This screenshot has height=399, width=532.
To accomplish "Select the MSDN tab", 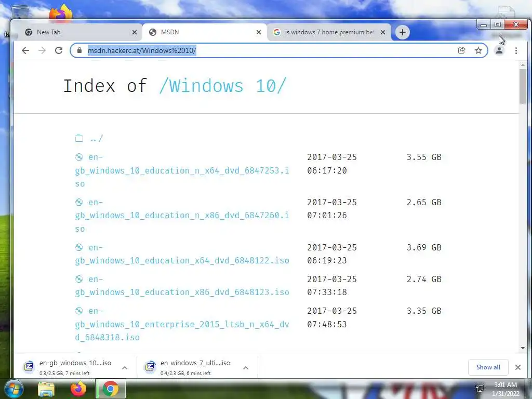I will pos(204,32).
